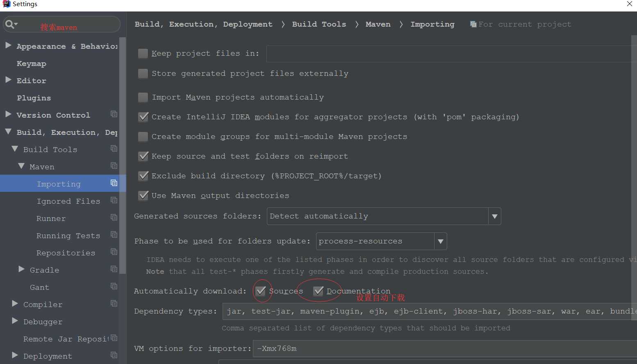This screenshot has width=637, height=364.
Task: Expand Appearance & Behavior tree node
Action: click(8, 45)
